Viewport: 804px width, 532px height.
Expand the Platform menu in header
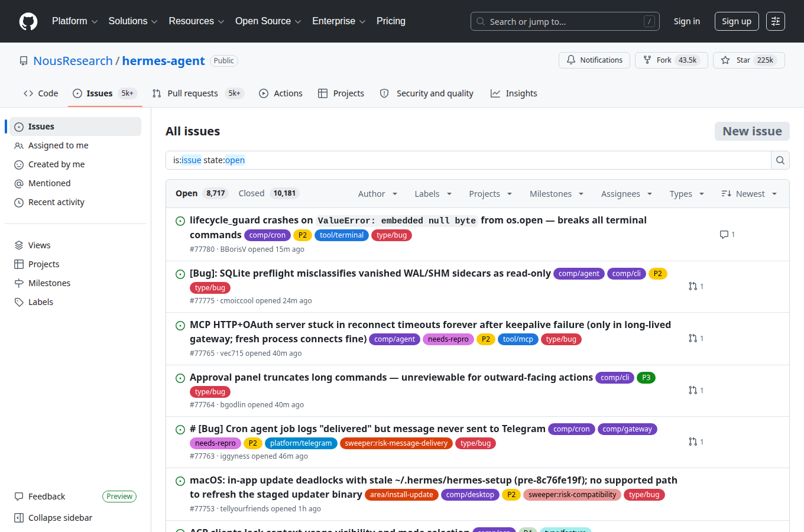click(x=74, y=21)
